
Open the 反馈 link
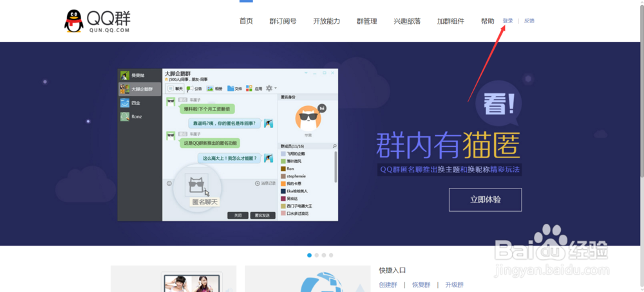[529, 21]
